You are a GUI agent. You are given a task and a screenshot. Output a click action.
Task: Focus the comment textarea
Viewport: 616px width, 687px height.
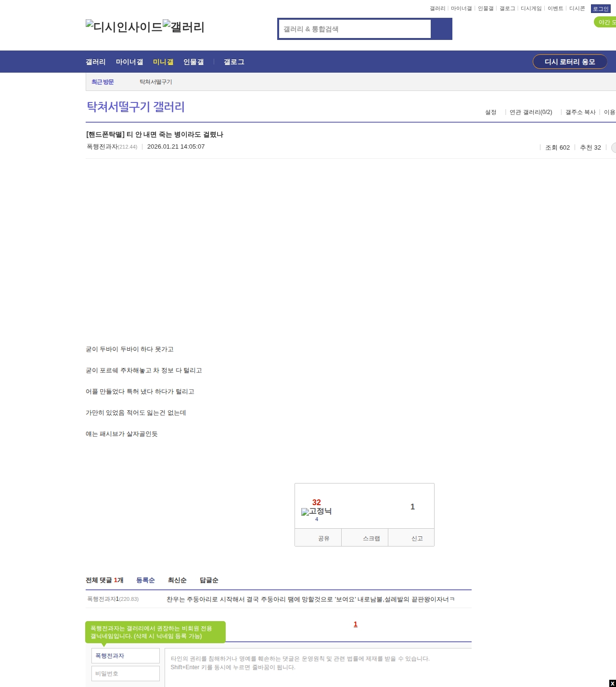[x=318, y=668]
